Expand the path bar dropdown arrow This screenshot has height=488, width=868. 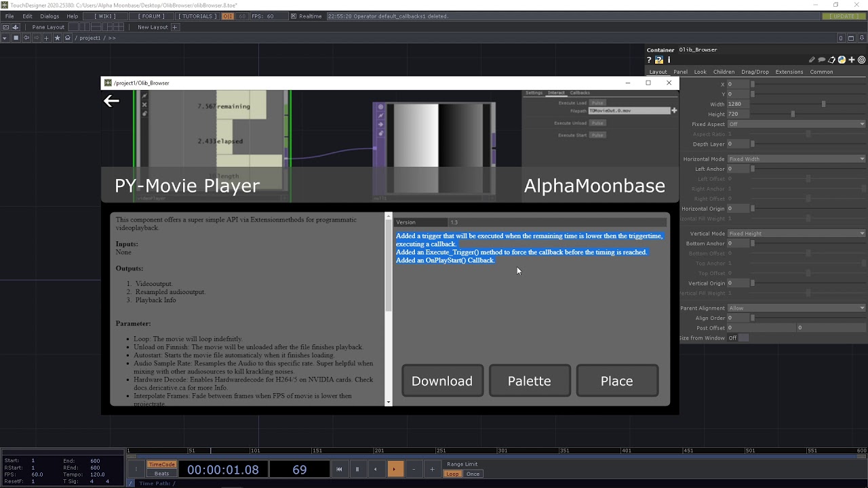pyautogui.click(x=5, y=38)
